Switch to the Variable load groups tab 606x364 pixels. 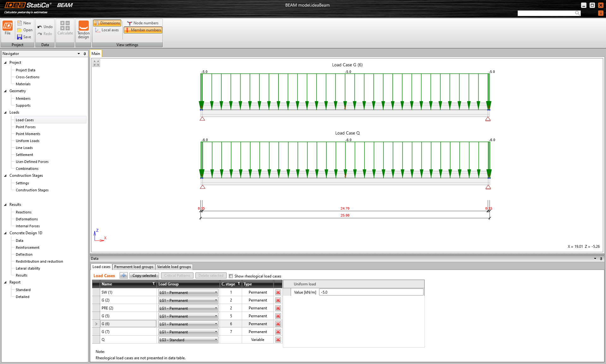(x=174, y=267)
